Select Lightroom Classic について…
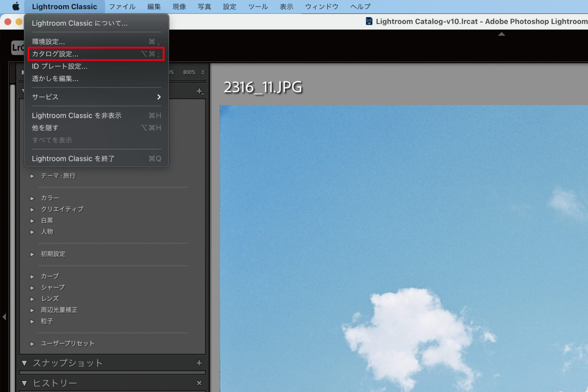Image resolution: width=588 pixels, height=392 pixels. point(96,23)
